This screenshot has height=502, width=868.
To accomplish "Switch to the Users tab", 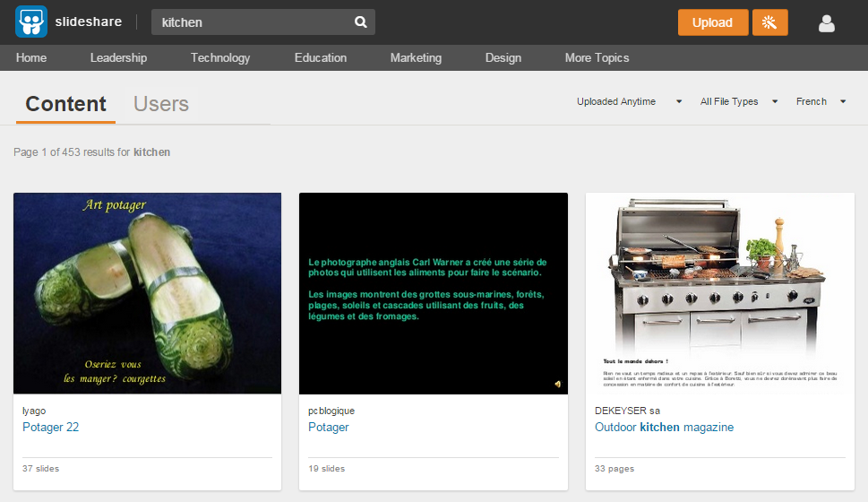I will [x=161, y=104].
